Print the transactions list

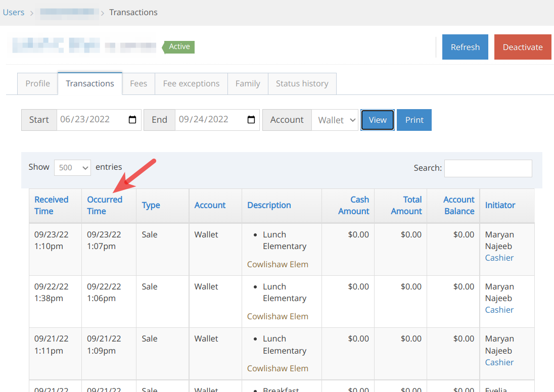coord(414,120)
